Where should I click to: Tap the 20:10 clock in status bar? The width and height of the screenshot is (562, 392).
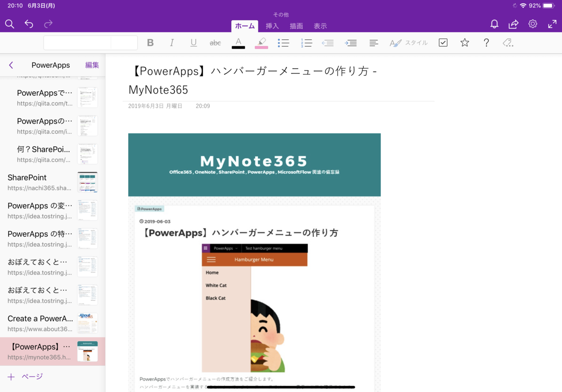click(15, 6)
